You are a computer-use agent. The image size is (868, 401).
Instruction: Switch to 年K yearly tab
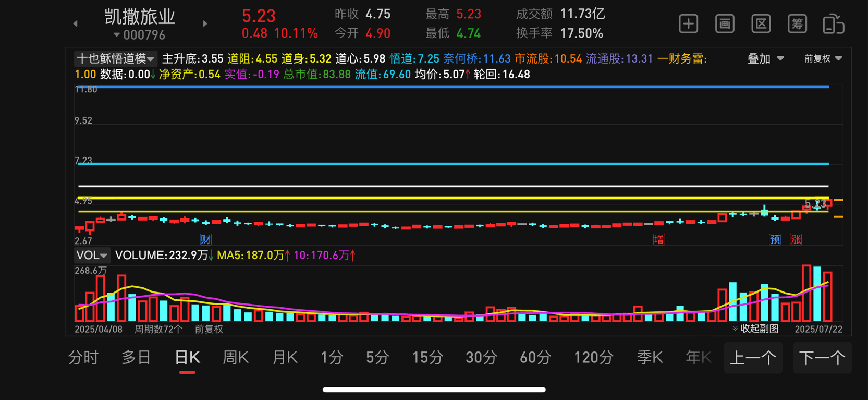coord(699,358)
